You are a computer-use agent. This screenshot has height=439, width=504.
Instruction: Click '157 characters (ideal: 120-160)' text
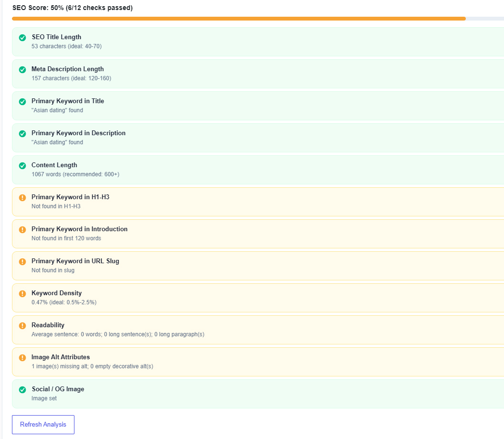[72, 78]
